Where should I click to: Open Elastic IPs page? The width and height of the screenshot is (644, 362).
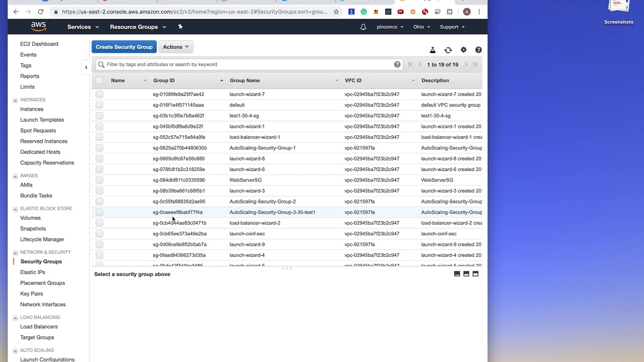(33, 273)
